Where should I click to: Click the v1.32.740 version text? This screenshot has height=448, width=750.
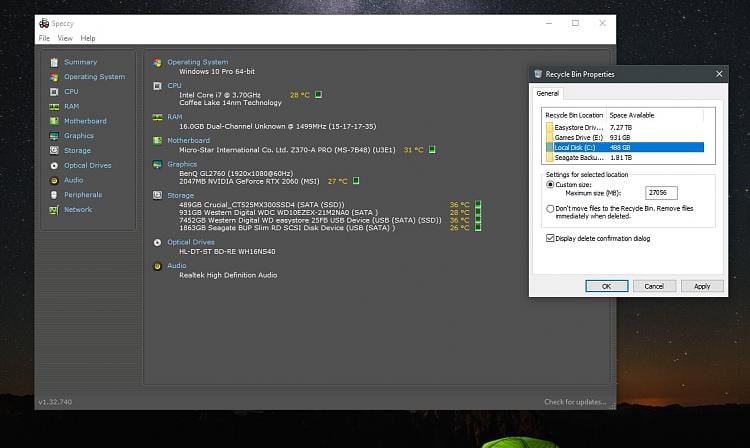point(55,402)
